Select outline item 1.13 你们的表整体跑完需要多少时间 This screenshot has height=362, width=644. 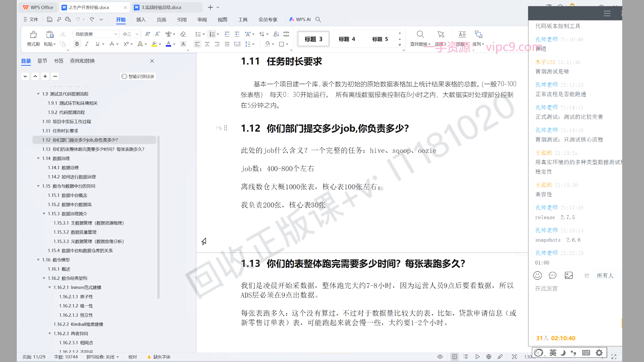click(93, 149)
